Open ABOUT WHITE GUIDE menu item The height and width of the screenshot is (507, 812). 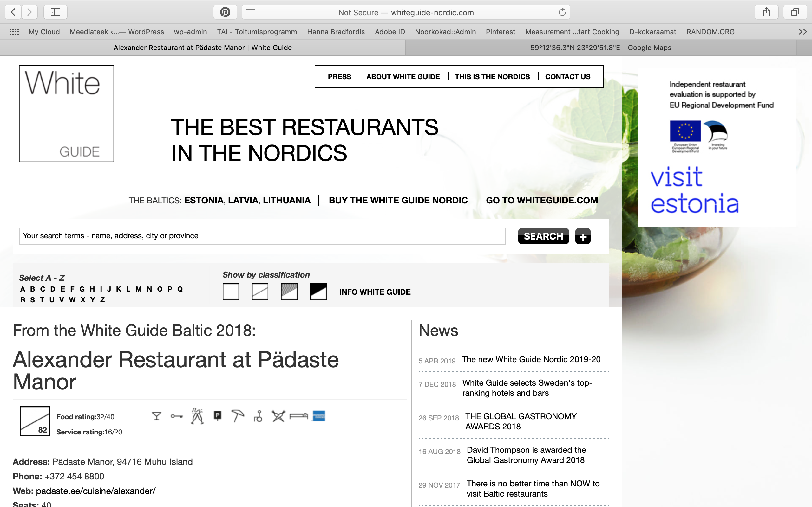click(x=403, y=77)
